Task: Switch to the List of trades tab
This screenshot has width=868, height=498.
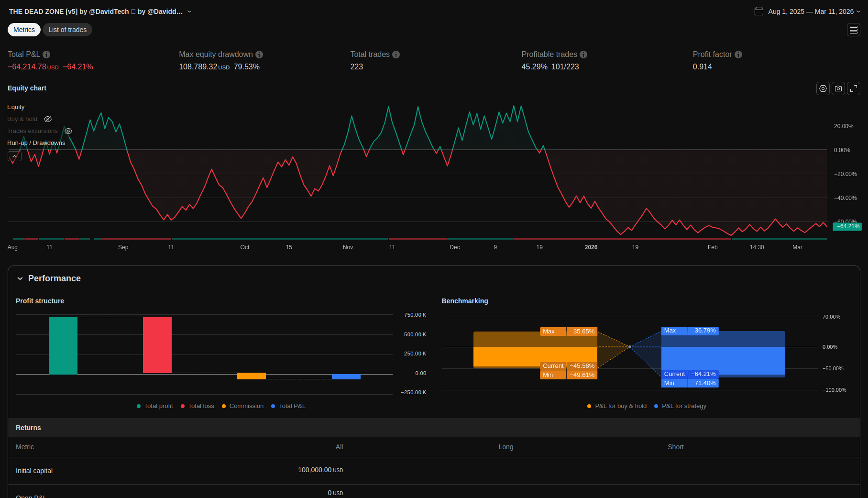Action: pyautogui.click(x=67, y=30)
